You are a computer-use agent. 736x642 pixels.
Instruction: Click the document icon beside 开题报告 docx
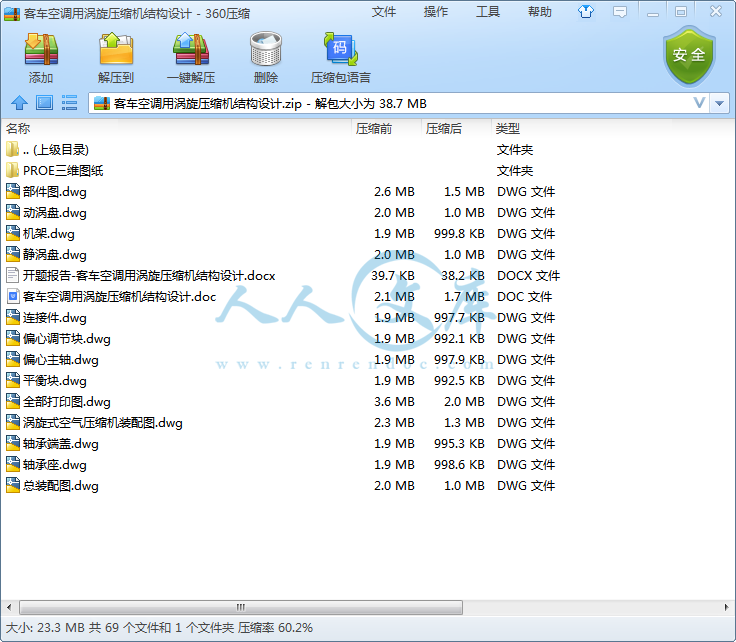(13, 275)
